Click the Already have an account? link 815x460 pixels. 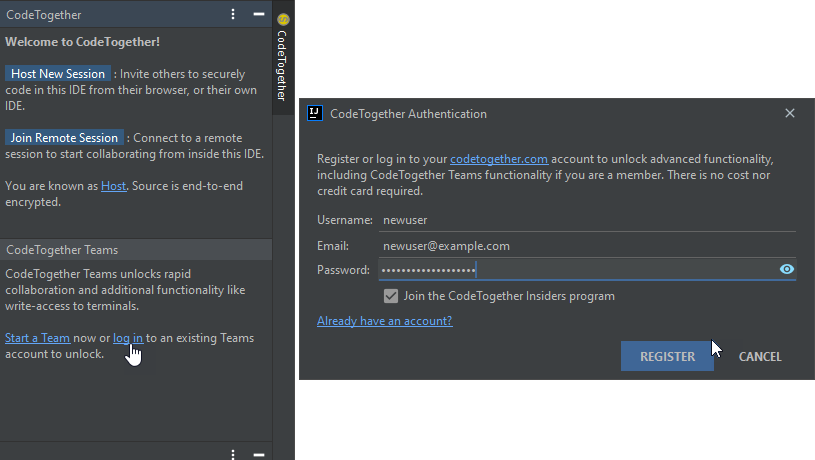pyautogui.click(x=384, y=321)
